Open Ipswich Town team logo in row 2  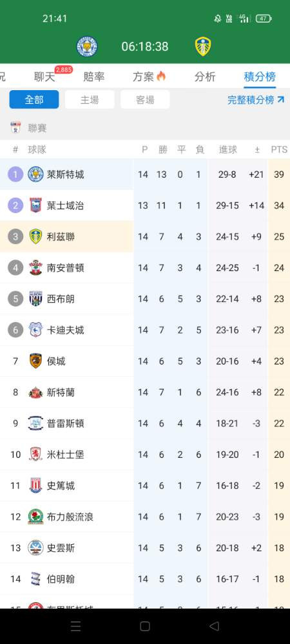click(x=35, y=205)
